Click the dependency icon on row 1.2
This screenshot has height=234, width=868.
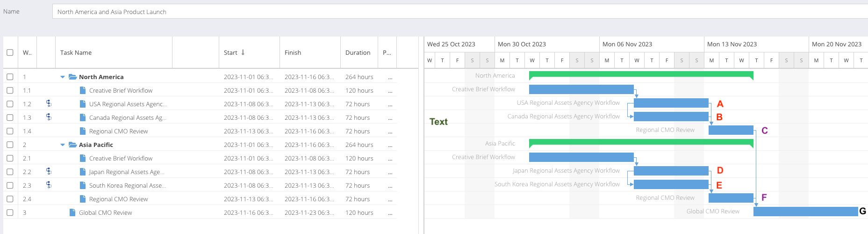pos(49,103)
